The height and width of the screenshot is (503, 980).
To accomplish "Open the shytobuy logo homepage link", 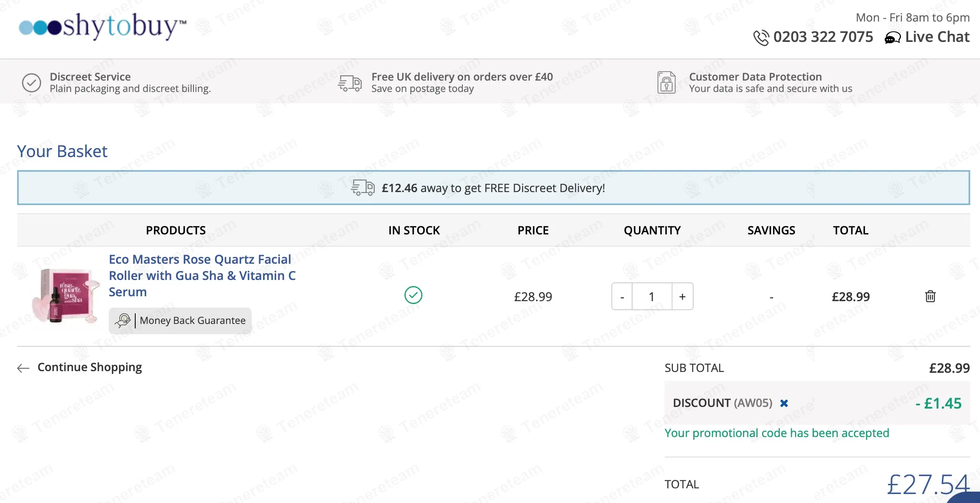I will pos(103,26).
